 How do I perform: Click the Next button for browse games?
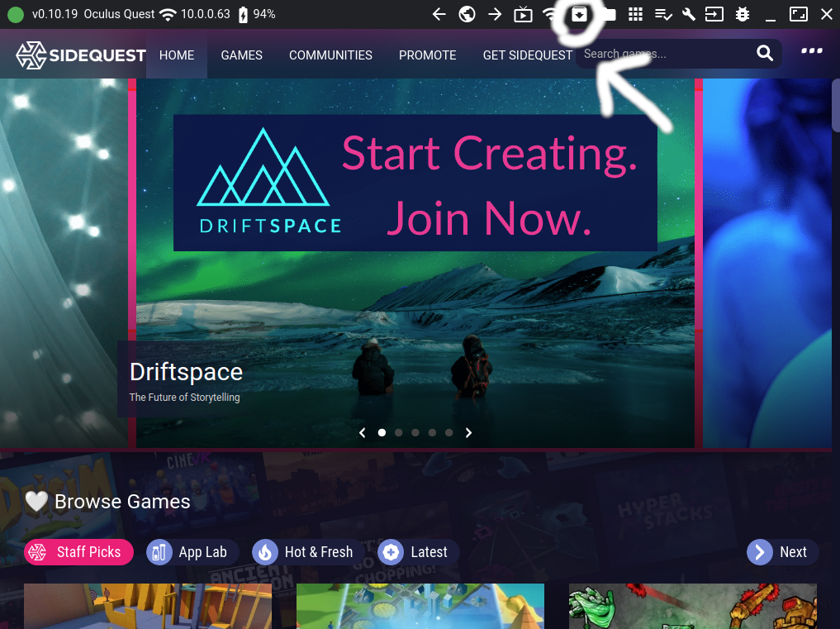(x=781, y=552)
